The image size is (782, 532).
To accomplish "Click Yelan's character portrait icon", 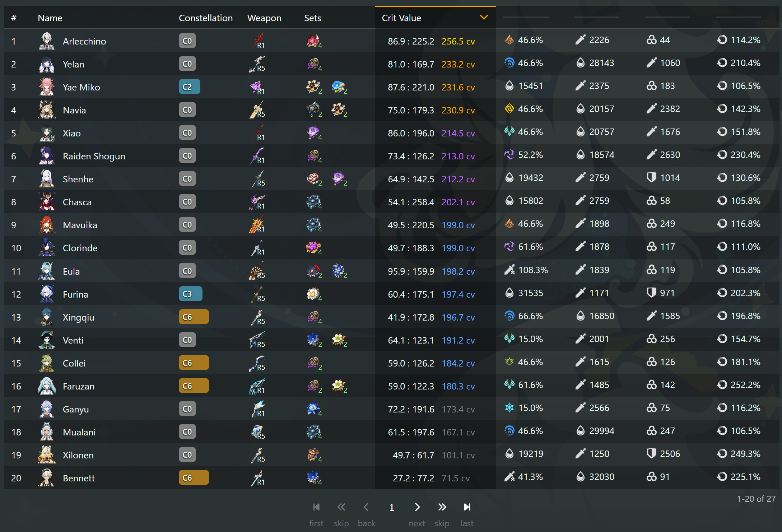I will [x=47, y=64].
